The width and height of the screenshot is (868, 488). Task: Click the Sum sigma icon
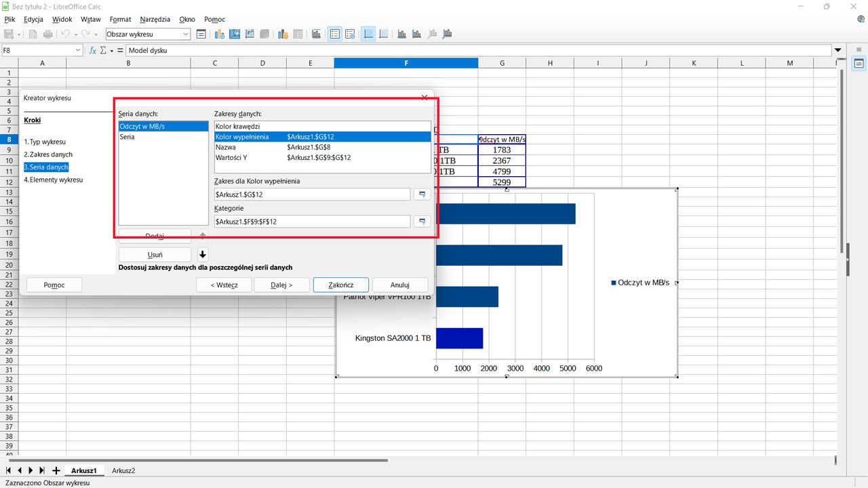click(x=104, y=50)
